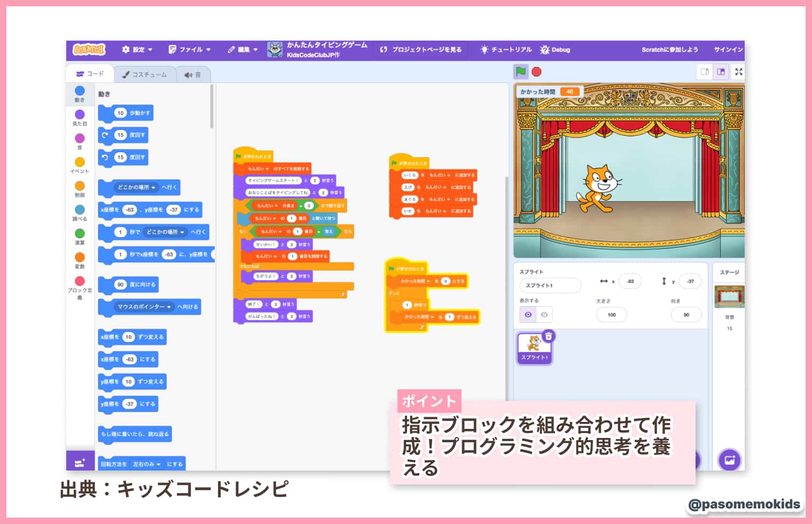Click the green flag to start
The width and height of the screenshot is (812, 524).
pyautogui.click(x=521, y=72)
